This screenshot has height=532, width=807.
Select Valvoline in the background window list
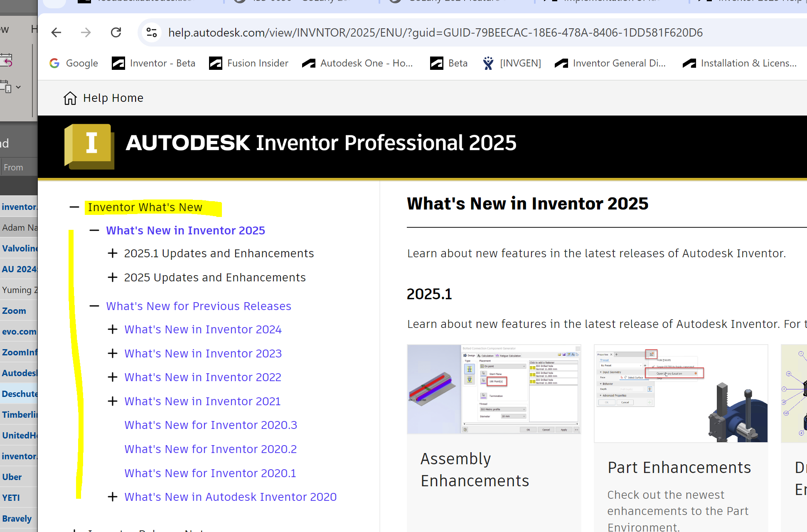[19, 248]
